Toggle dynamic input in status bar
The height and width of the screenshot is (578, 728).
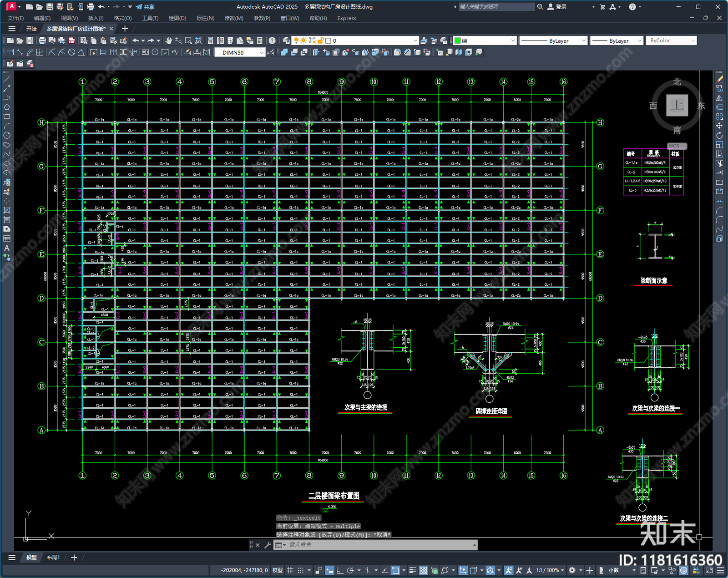click(x=329, y=570)
